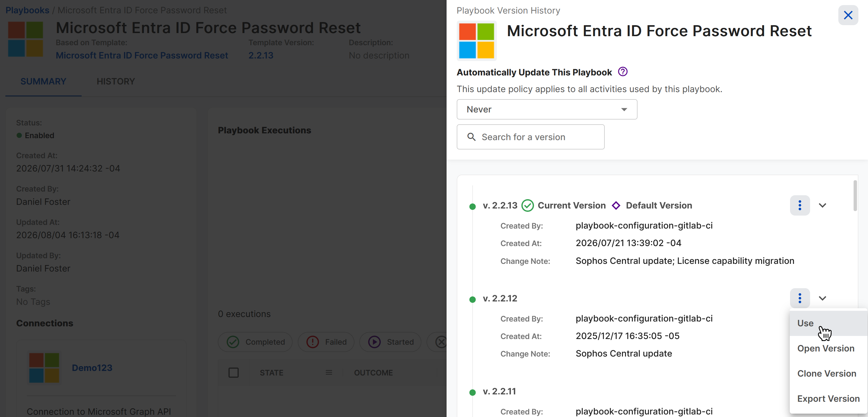Focus the Search for a version field
The height and width of the screenshot is (417, 868).
(530, 137)
